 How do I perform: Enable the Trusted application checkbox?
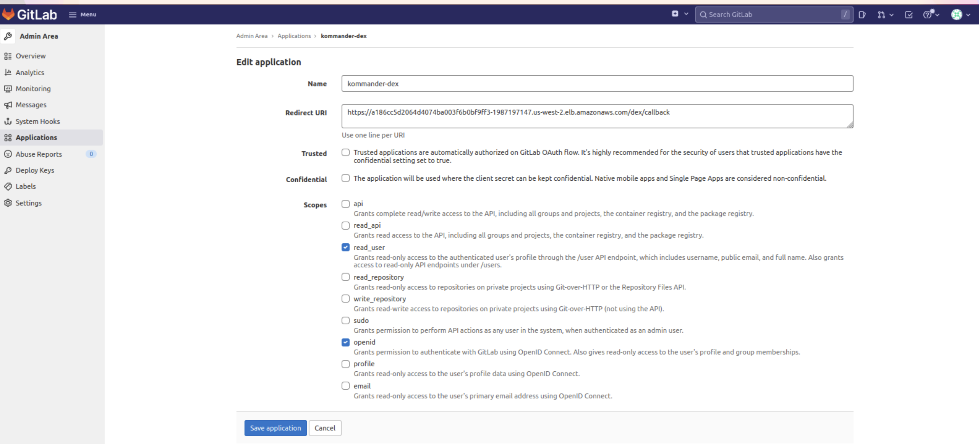(346, 152)
